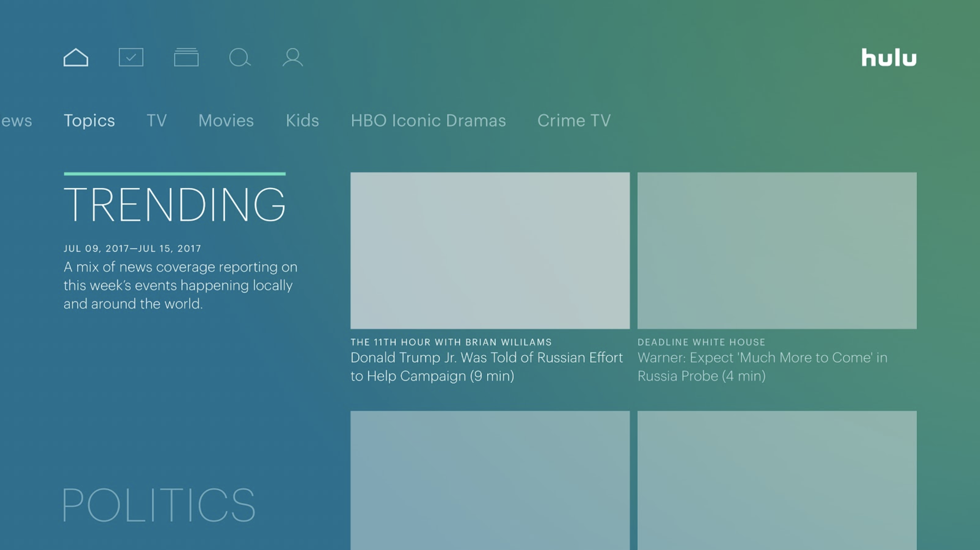
Task: Play The 11th Hour video thumbnail
Action: click(490, 250)
